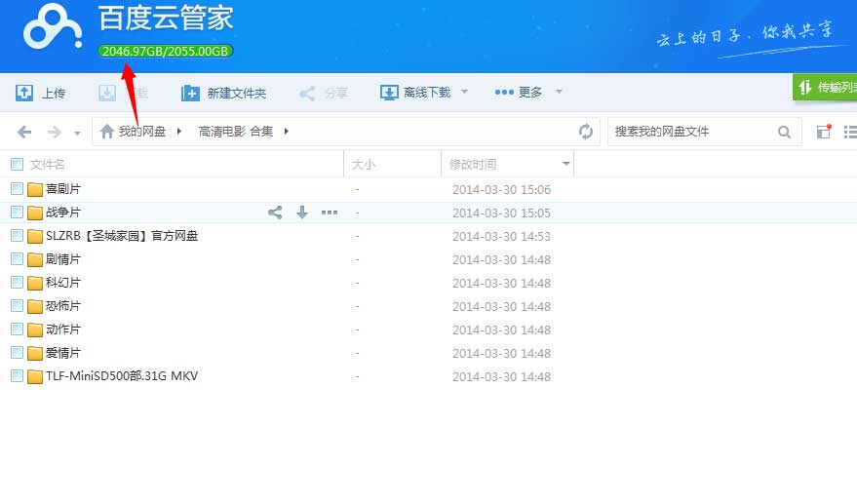The image size is (857, 504).
Task: Click the greyed 分享 share toolbar icon
Action: pyautogui.click(x=307, y=94)
